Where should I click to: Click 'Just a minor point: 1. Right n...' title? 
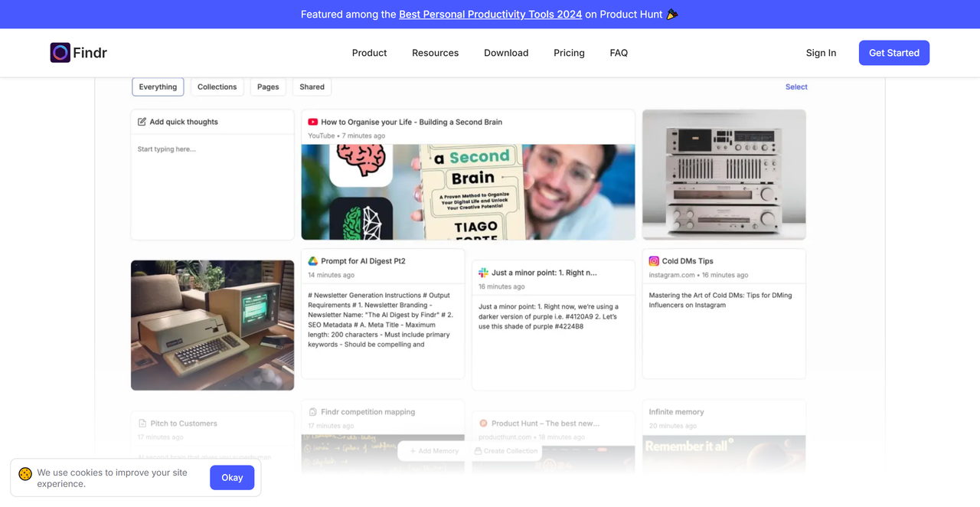(544, 273)
